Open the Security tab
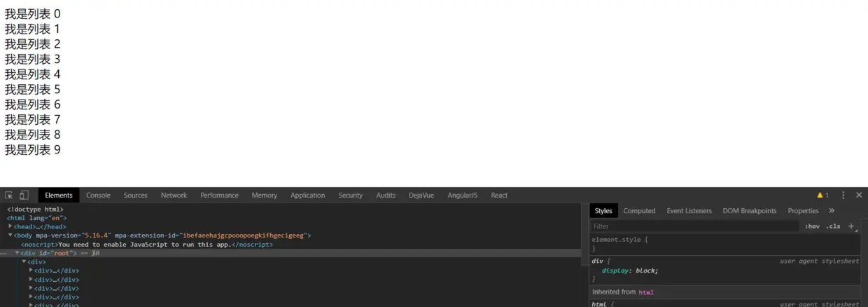Viewport: 868px width, 307px height. pos(351,195)
